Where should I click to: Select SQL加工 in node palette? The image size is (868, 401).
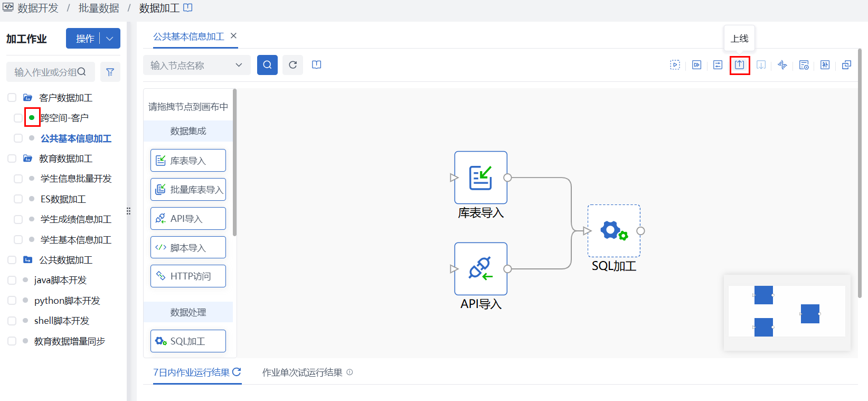(x=188, y=341)
